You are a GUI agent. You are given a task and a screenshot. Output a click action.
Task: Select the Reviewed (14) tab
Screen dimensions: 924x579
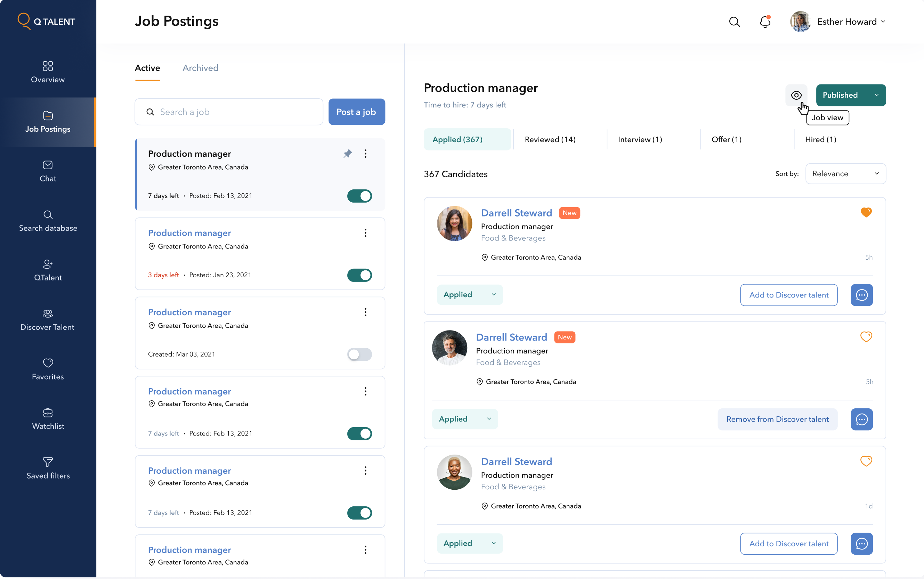(550, 139)
